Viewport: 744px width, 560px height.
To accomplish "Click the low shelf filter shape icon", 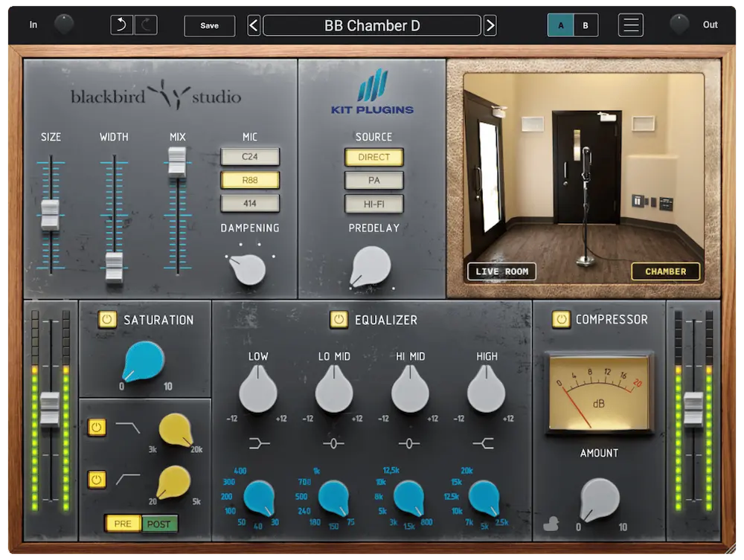I will click(x=259, y=444).
